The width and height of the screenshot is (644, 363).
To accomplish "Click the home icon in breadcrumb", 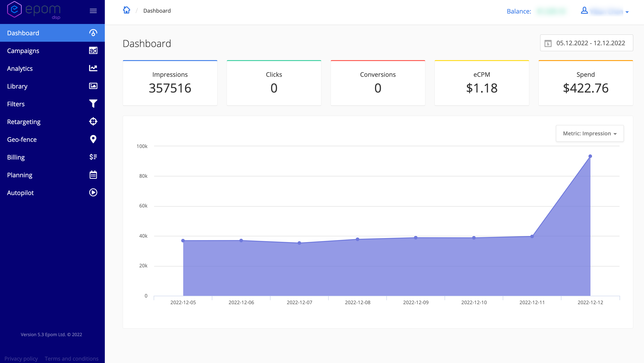I will pos(127,10).
